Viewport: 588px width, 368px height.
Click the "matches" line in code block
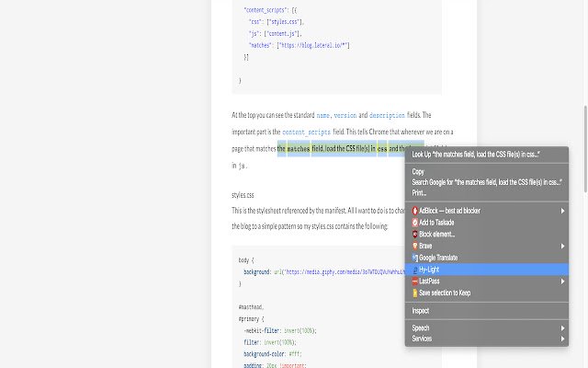(300, 45)
